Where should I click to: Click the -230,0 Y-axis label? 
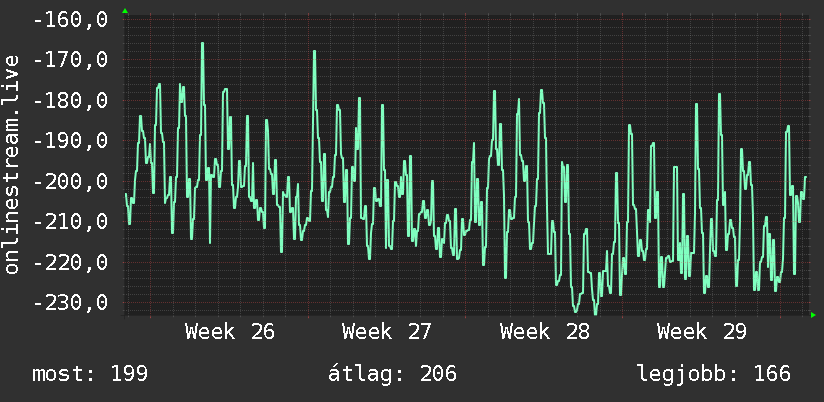point(70,303)
